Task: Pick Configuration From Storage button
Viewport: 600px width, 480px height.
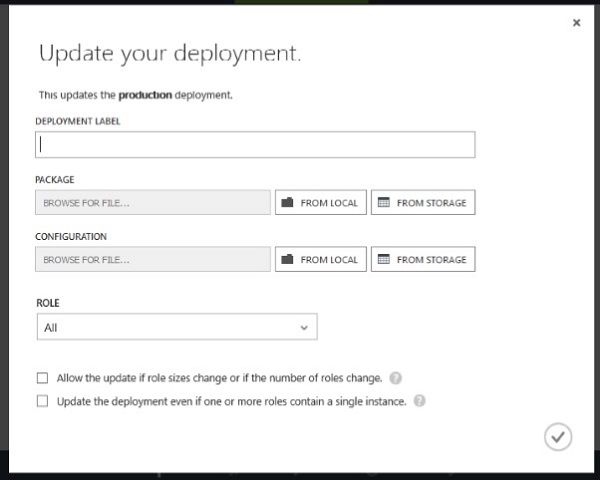Action: pyautogui.click(x=423, y=260)
